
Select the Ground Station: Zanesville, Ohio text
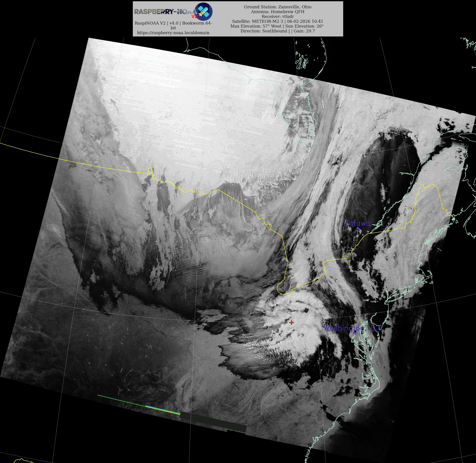[x=278, y=7]
